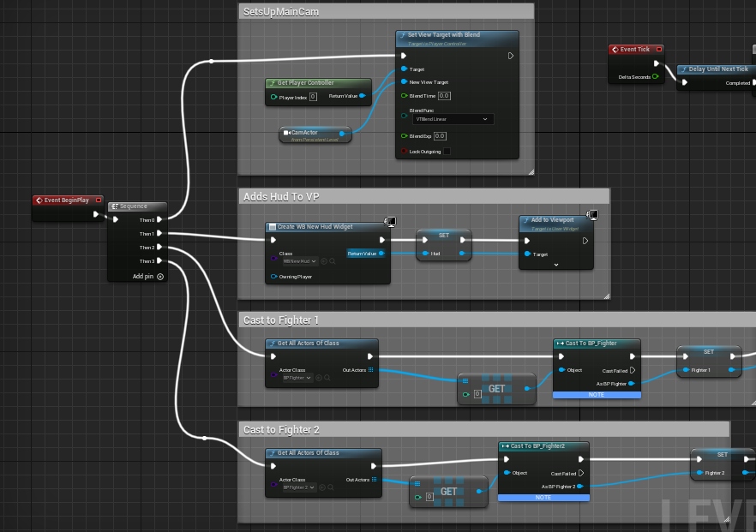Screen dimensions: 756x532
Task: Open the BP Fighter actor class dropdown
Action: (297, 378)
